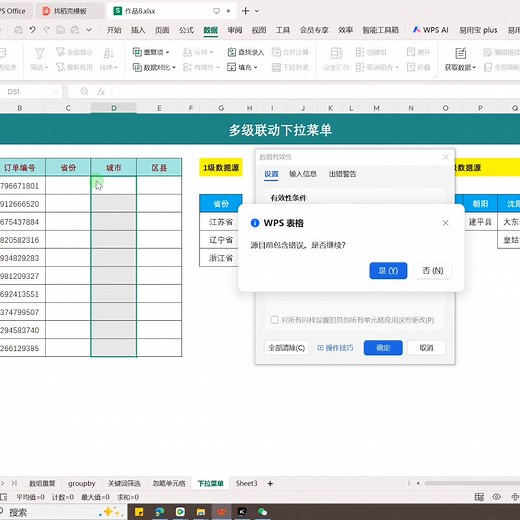Click the zoom magnifier in the formula bar

coord(84,91)
